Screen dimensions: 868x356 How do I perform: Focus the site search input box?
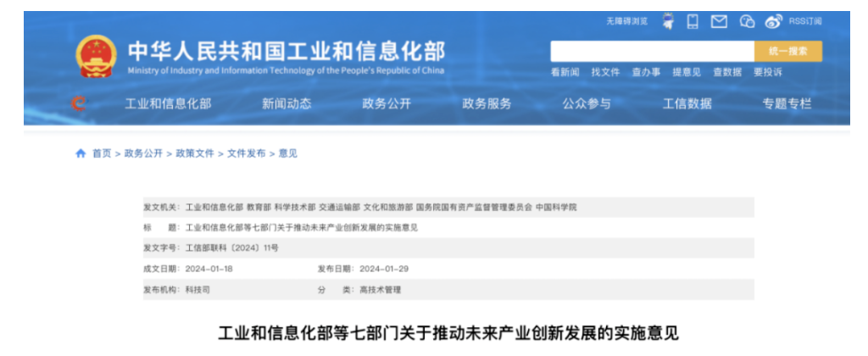653,51
